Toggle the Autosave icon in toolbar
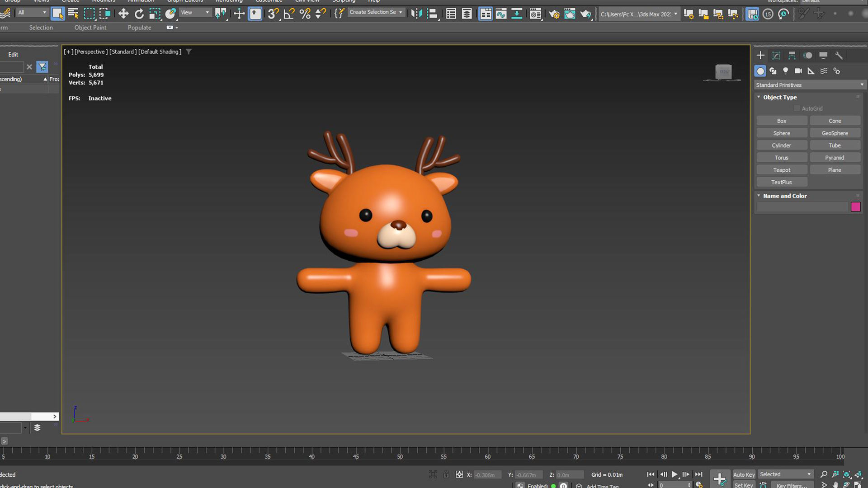The height and width of the screenshot is (488, 868). (752, 14)
